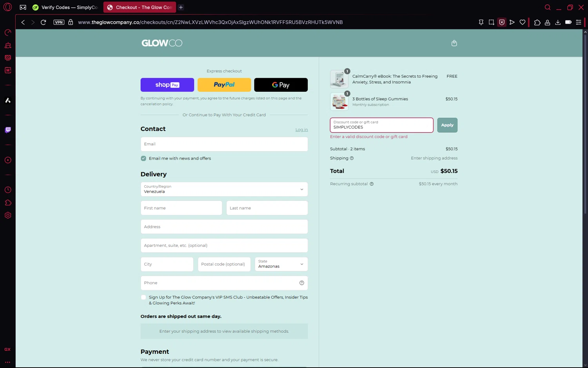Choose Google Pay express checkout

pos(281,85)
